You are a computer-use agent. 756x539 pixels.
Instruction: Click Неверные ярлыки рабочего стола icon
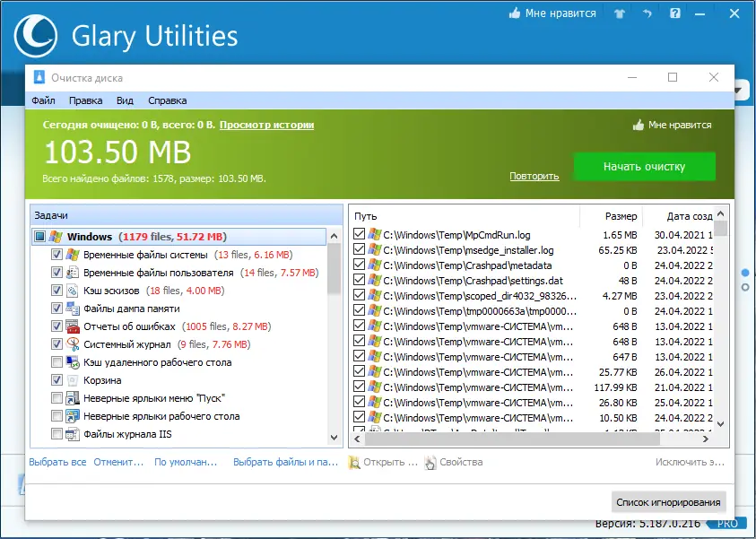tap(73, 416)
